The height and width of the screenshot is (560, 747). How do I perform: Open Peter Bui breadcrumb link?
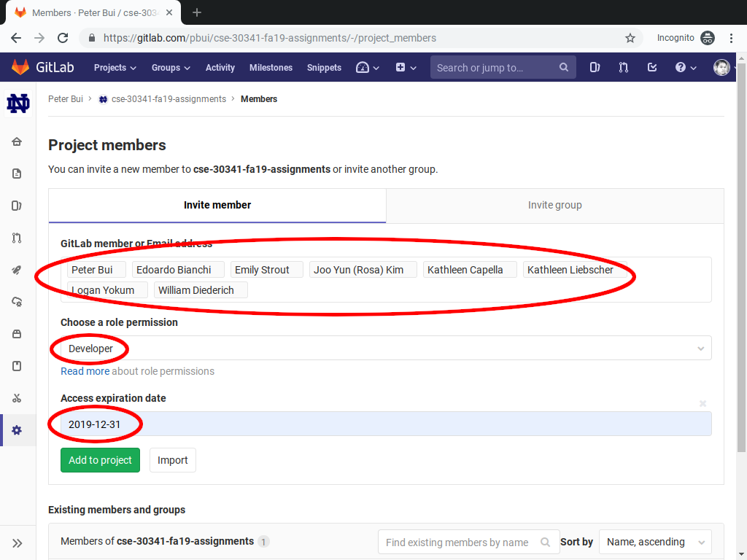[x=65, y=99]
